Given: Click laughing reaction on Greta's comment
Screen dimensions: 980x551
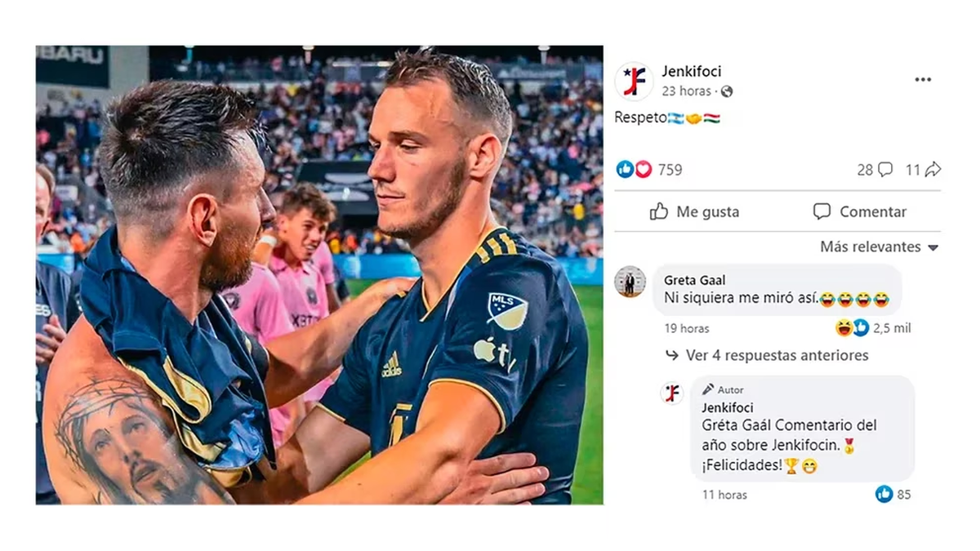Looking at the screenshot, I should tap(844, 328).
